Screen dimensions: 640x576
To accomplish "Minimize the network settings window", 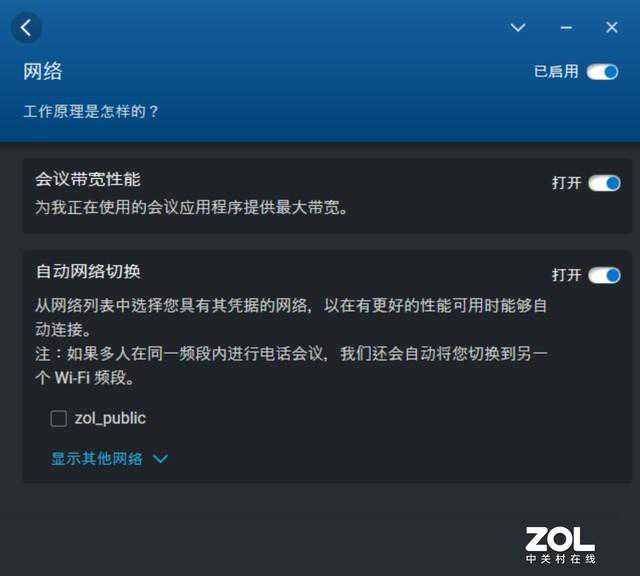I will click(x=566, y=28).
